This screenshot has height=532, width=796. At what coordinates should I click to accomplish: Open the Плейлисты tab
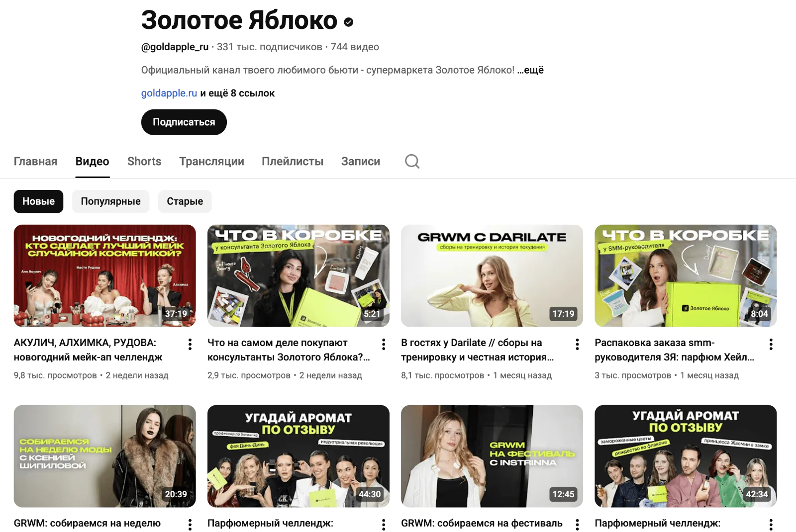[293, 162]
